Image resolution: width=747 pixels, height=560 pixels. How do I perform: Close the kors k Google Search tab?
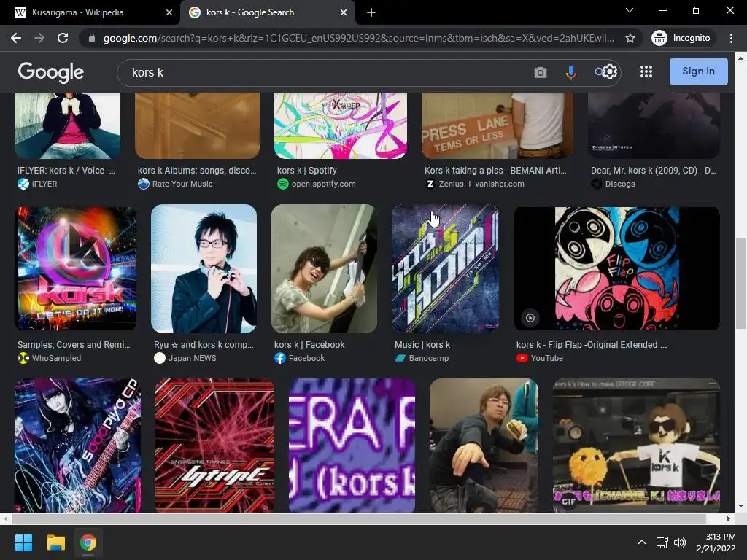click(x=344, y=12)
